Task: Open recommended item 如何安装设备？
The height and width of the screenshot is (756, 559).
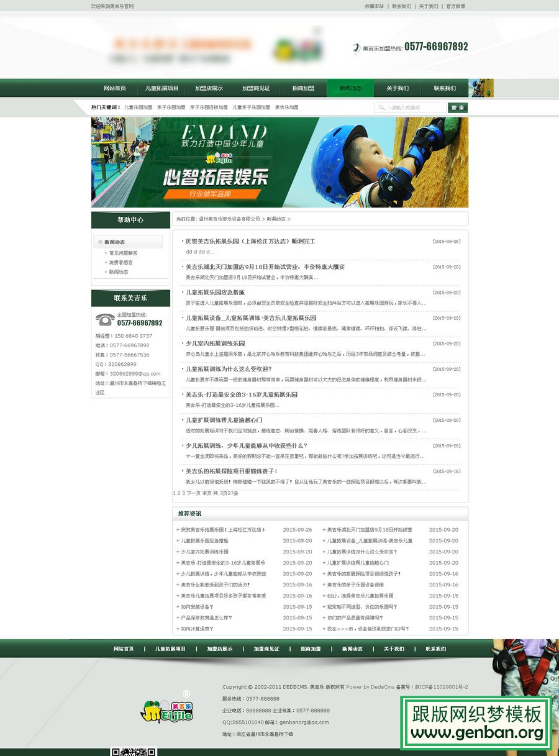Action: 197,607
